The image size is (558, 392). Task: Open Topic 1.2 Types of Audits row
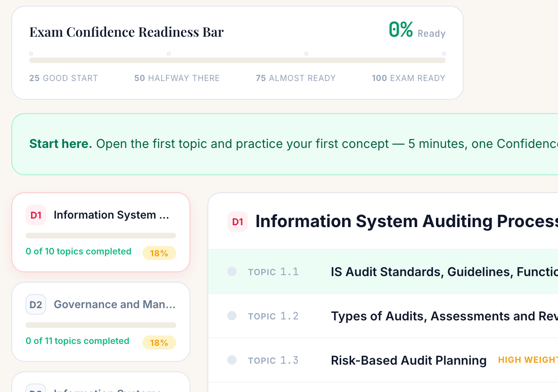click(383, 316)
